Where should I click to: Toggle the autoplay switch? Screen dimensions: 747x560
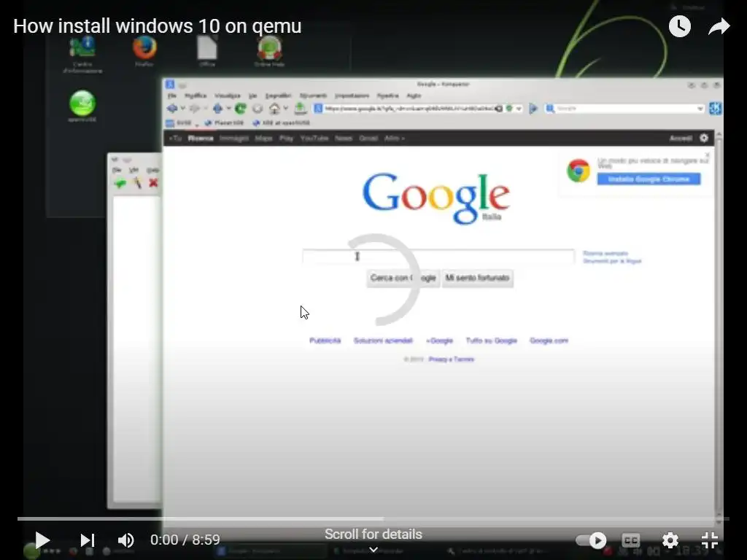coord(591,540)
